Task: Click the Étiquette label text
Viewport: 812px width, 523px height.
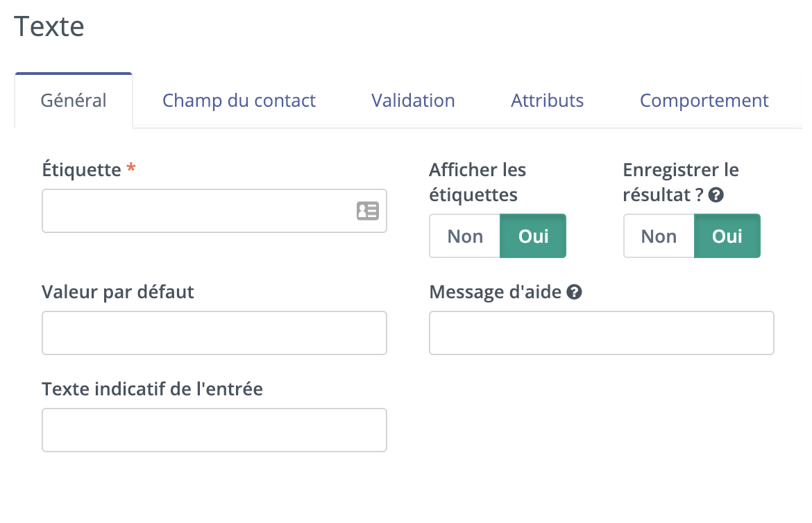Action: click(x=81, y=170)
